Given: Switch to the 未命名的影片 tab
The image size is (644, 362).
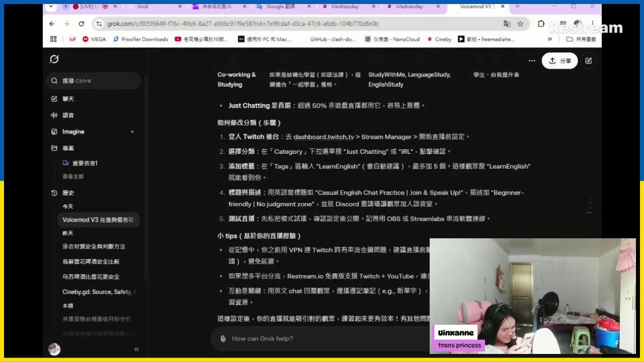Looking at the screenshot, I should [219, 7].
